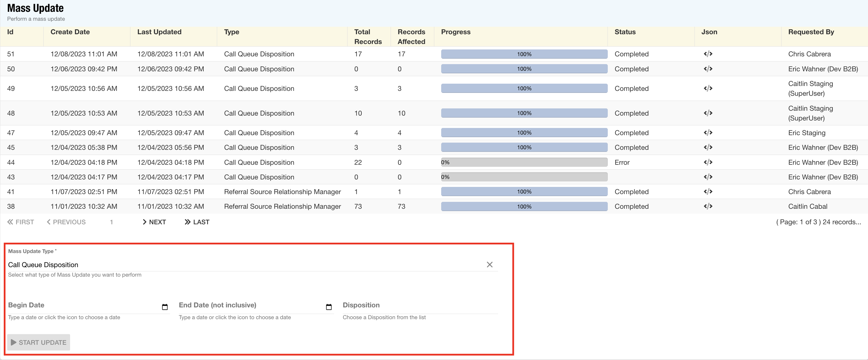This screenshot has width=868, height=360.
Task: Click JSON icon for record 47
Action: point(708,133)
